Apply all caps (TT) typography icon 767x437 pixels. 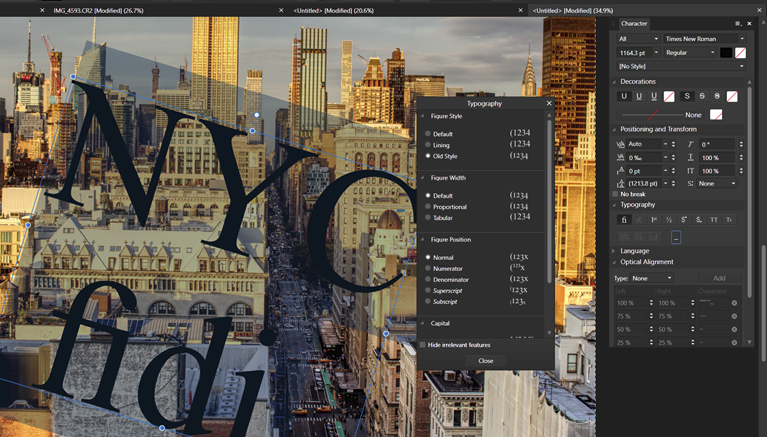[x=714, y=220]
